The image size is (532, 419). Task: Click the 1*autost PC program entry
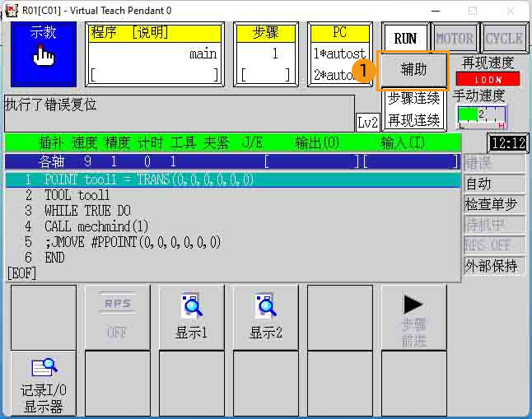click(339, 54)
